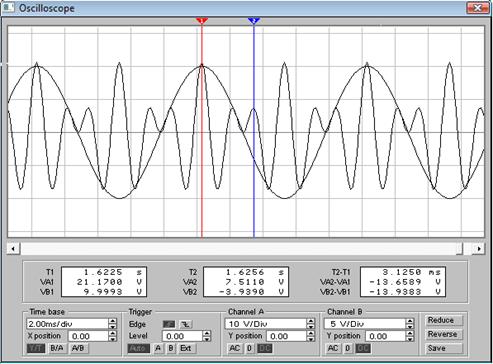Edit Channel A 10 V/Div field

266,324
